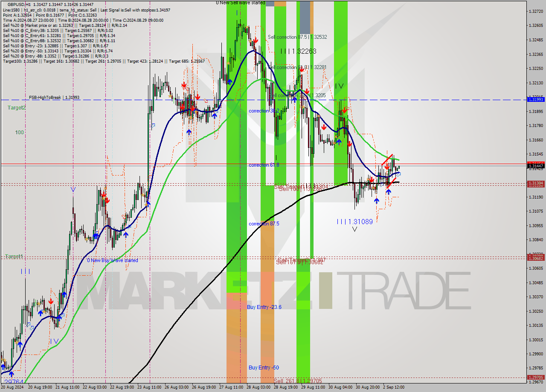Click the '0 New Buy Wave started' label
Viewport: 546px width, 392px height.
113,260
